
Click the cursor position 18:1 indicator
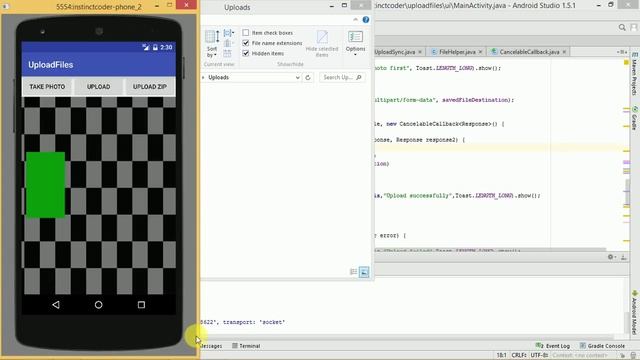(x=502, y=355)
